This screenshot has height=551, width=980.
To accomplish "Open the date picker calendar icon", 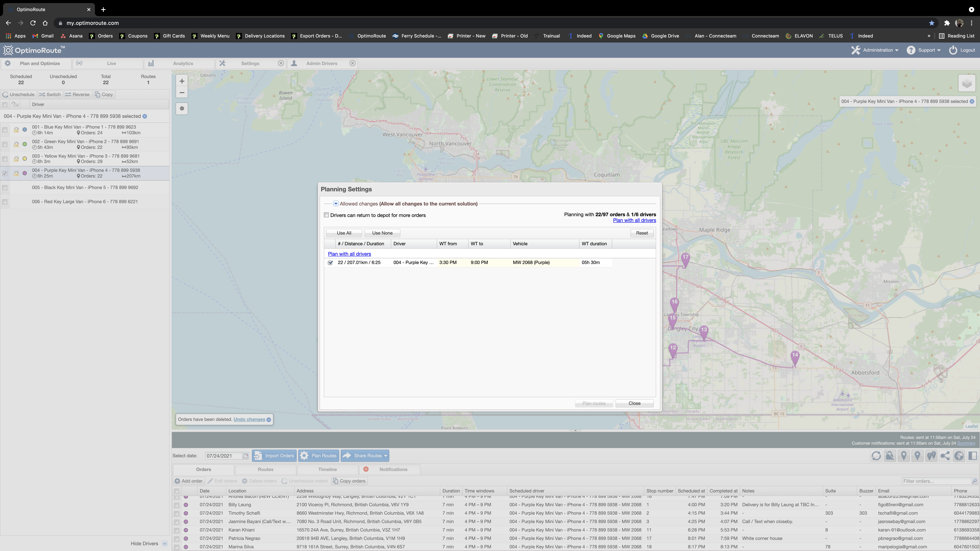I will click(246, 456).
